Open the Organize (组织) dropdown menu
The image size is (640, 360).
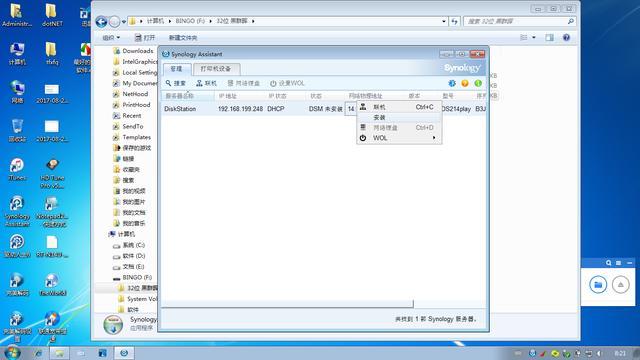111,38
